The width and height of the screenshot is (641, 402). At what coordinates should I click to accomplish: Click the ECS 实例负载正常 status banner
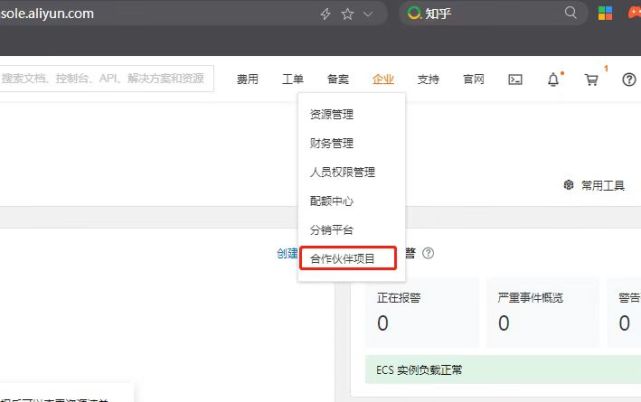[x=503, y=370]
